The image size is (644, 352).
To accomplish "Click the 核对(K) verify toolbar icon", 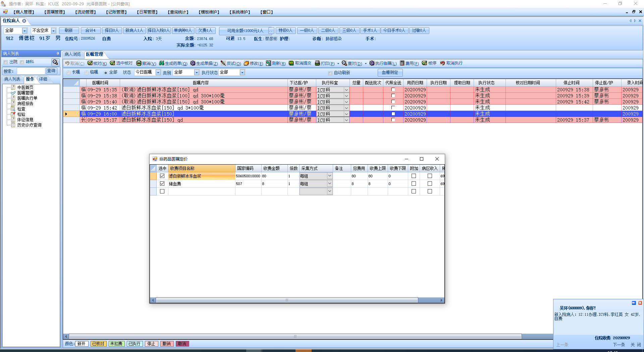I will [90, 63].
